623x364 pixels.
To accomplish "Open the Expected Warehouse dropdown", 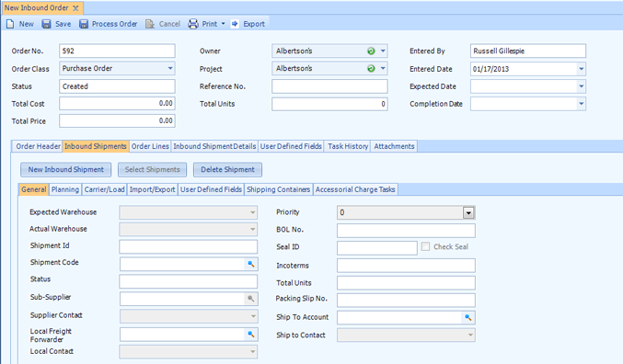I will click(x=252, y=212).
